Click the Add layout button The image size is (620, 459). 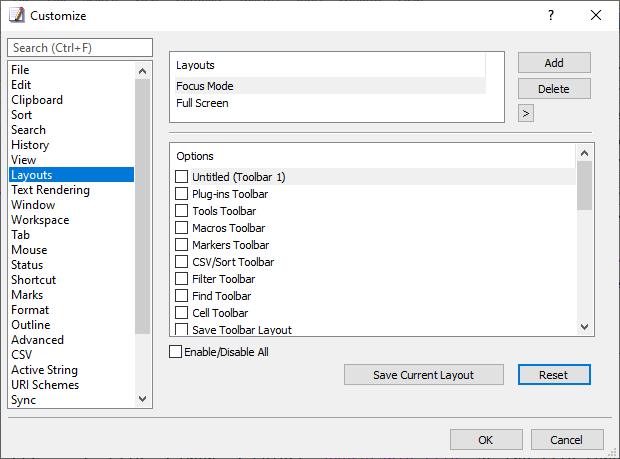pos(554,63)
